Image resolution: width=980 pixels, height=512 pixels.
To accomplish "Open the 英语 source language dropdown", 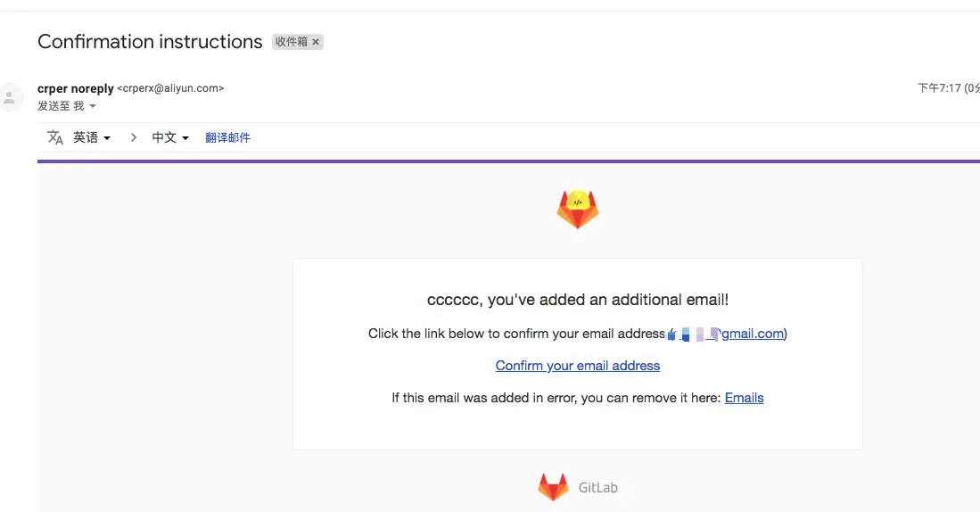I will point(92,137).
